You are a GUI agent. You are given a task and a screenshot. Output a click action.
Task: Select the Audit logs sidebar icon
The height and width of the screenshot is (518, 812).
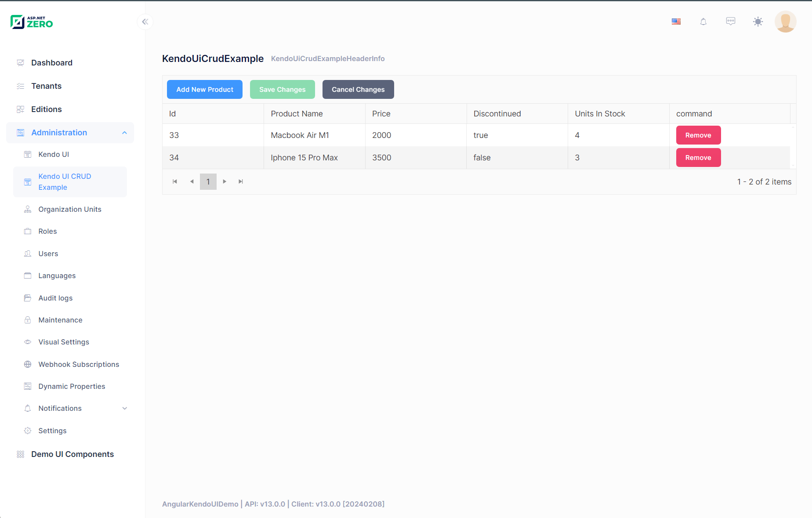coord(28,298)
